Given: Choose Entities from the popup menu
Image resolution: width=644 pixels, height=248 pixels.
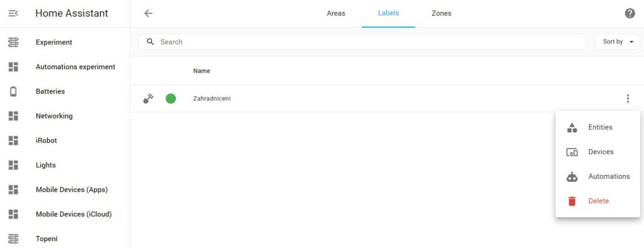Looking at the screenshot, I should (598, 127).
